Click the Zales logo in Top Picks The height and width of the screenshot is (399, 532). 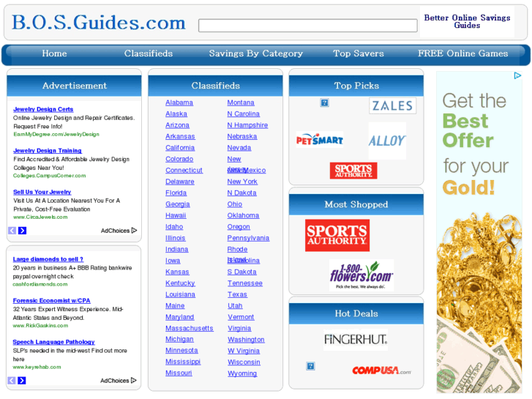tap(392, 105)
